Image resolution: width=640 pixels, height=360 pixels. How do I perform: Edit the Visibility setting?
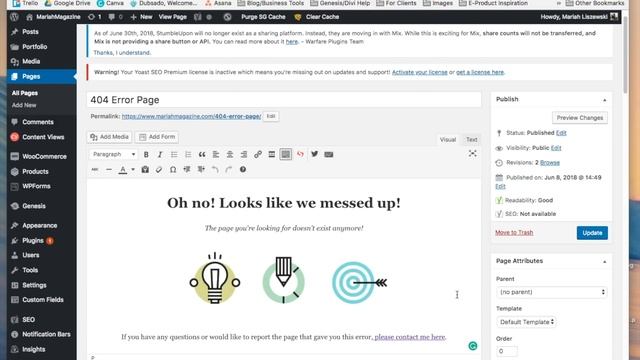(x=556, y=148)
